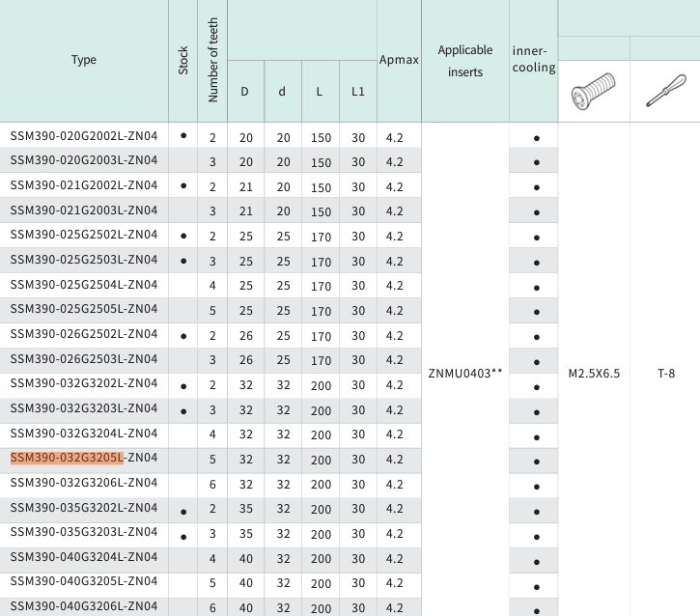Click the inner-cooling column header
Screen dimensions: 700x616
point(534,59)
